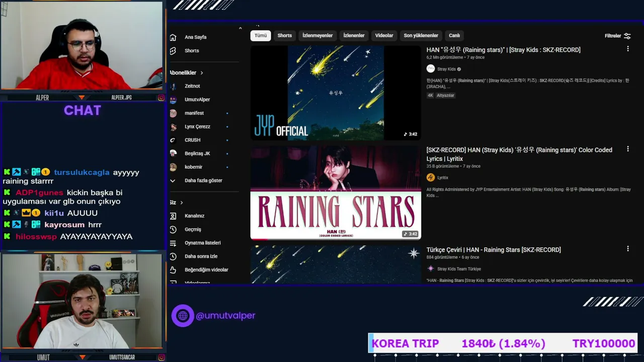Click the Kanalınız icon in the sidebar
This screenshot has height=362, width=644.
coord(173,216)
